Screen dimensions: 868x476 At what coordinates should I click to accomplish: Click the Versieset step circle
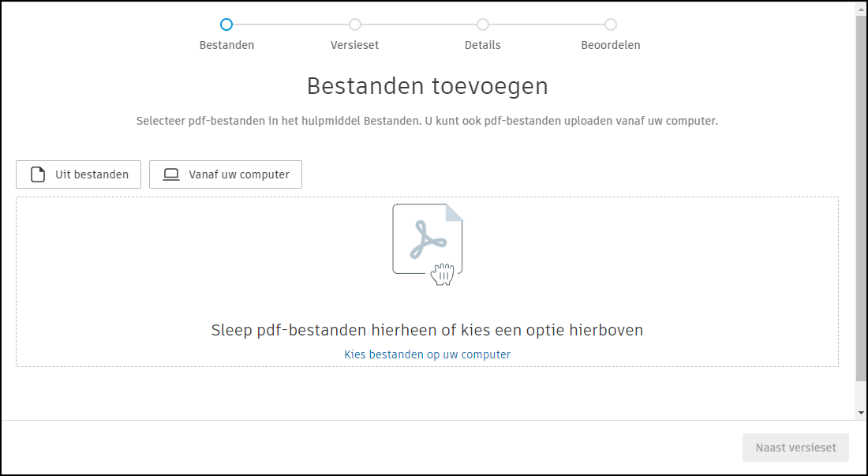[x=354, y=24]
